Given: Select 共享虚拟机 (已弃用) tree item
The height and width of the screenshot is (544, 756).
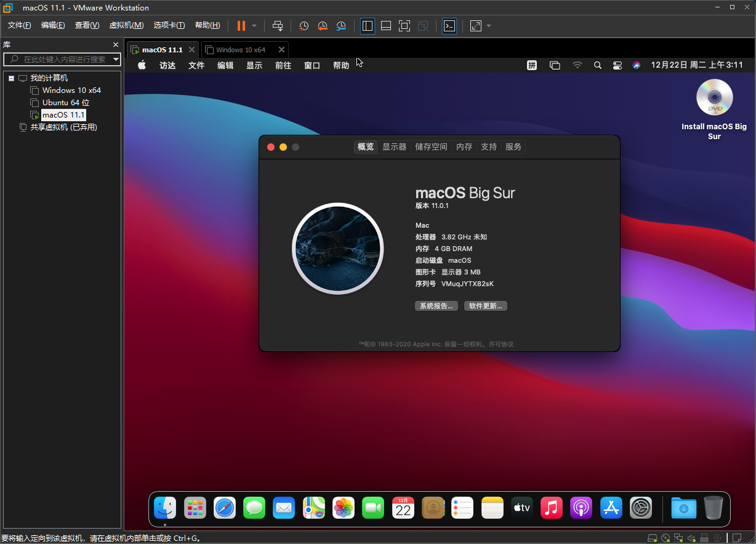Looking at the screenshot, I should [64, 127].
